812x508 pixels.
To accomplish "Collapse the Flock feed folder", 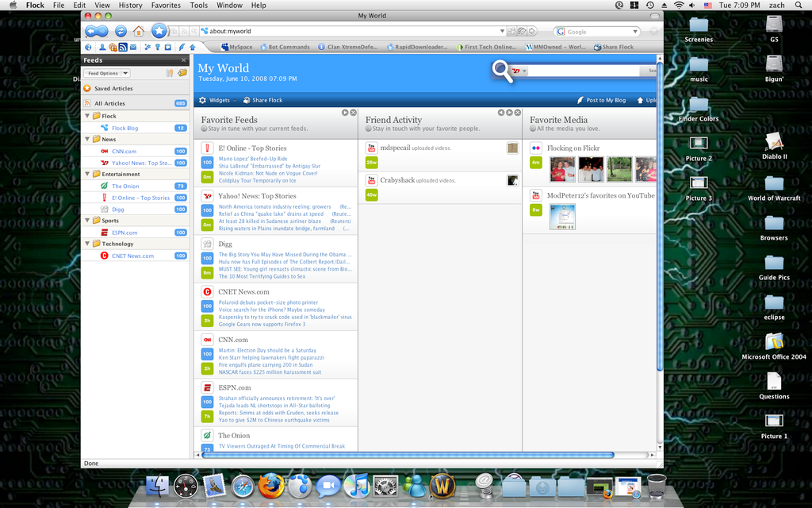I will pos(87,116).
